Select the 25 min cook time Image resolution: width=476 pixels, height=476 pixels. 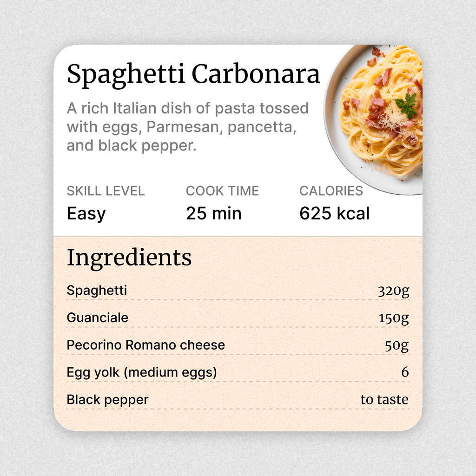pyautogui.click(x=214, y=214)
